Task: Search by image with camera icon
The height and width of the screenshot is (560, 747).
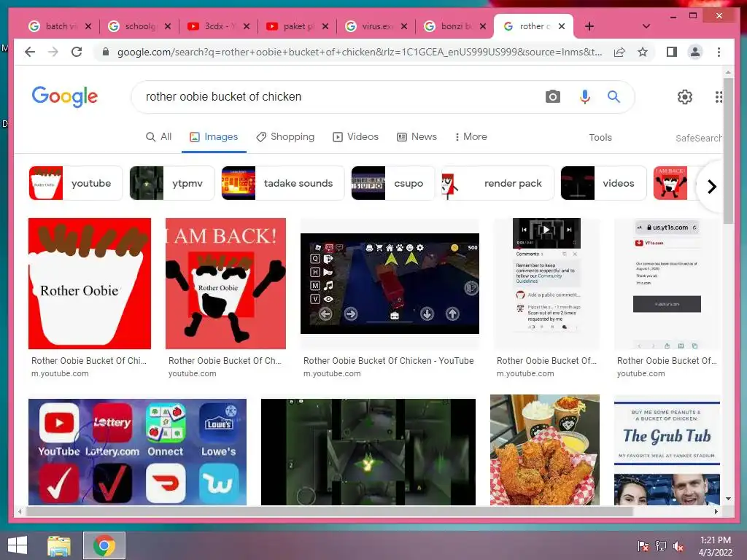Action: click(553, 97)
